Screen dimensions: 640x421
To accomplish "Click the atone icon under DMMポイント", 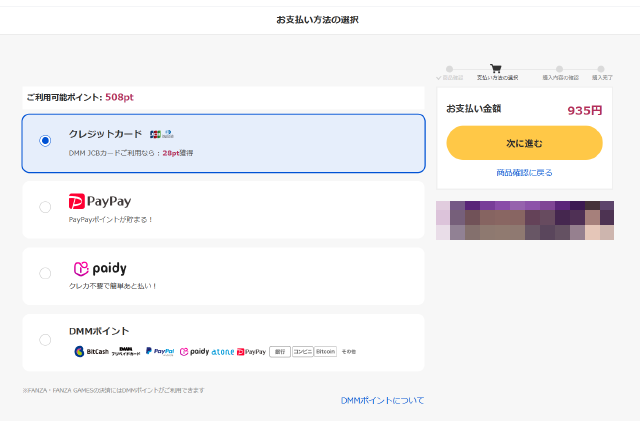I will coord(224,352).
